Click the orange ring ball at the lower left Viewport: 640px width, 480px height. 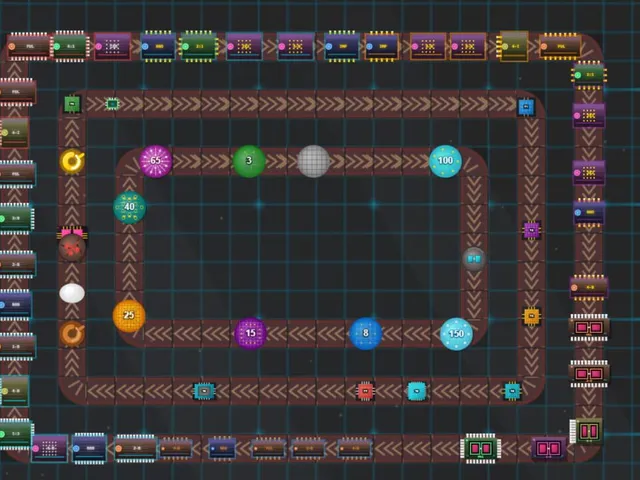72,334
